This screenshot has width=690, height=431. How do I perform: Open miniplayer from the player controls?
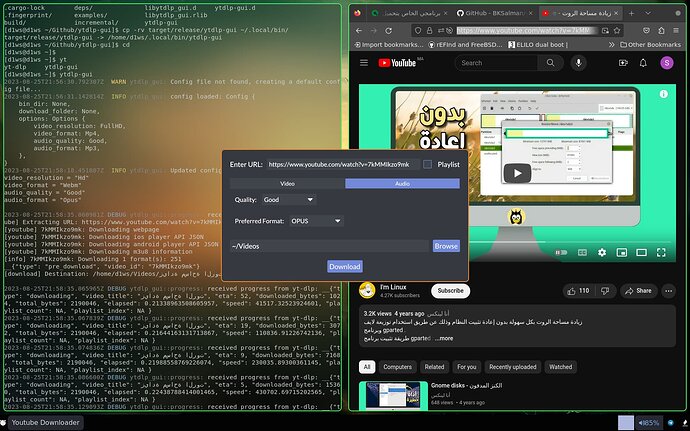[621, 252]
